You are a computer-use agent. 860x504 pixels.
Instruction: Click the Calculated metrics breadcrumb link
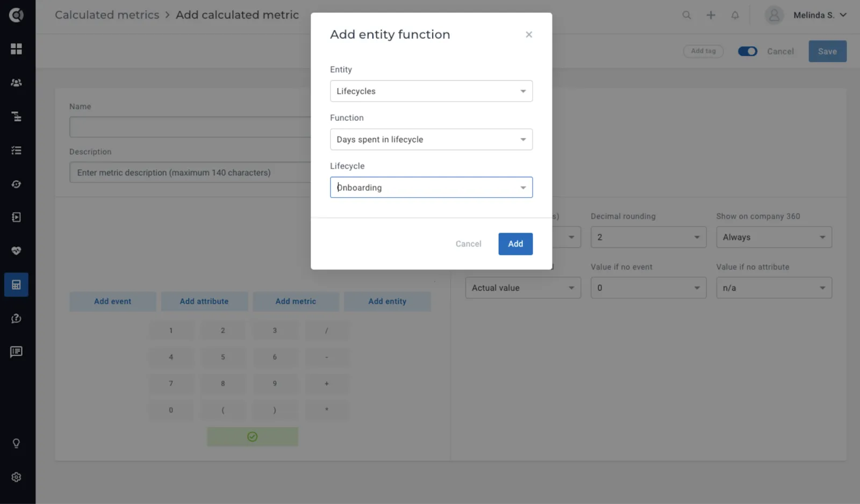[x=107, y=15]
